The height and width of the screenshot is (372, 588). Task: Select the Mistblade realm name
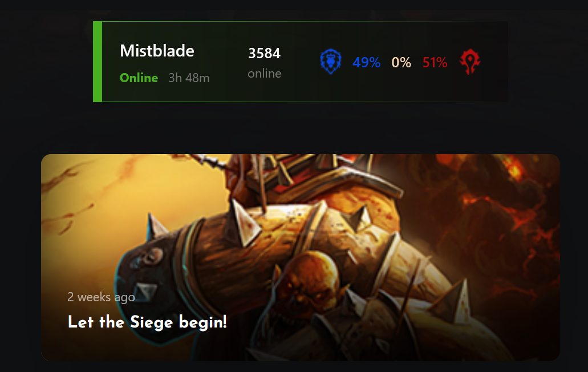pos(157,51)
